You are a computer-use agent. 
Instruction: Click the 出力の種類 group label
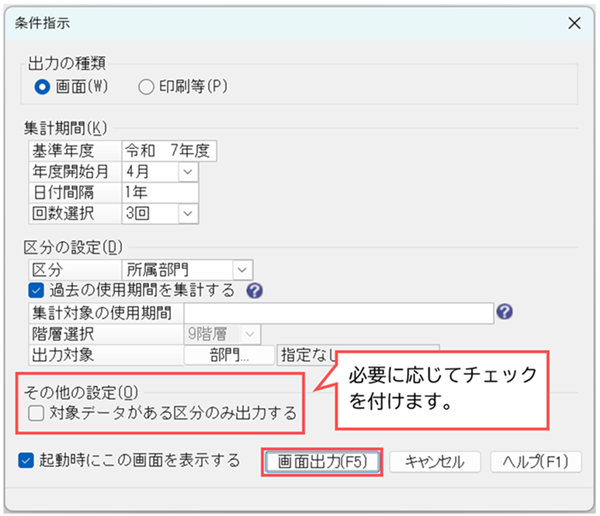point(67,64)
